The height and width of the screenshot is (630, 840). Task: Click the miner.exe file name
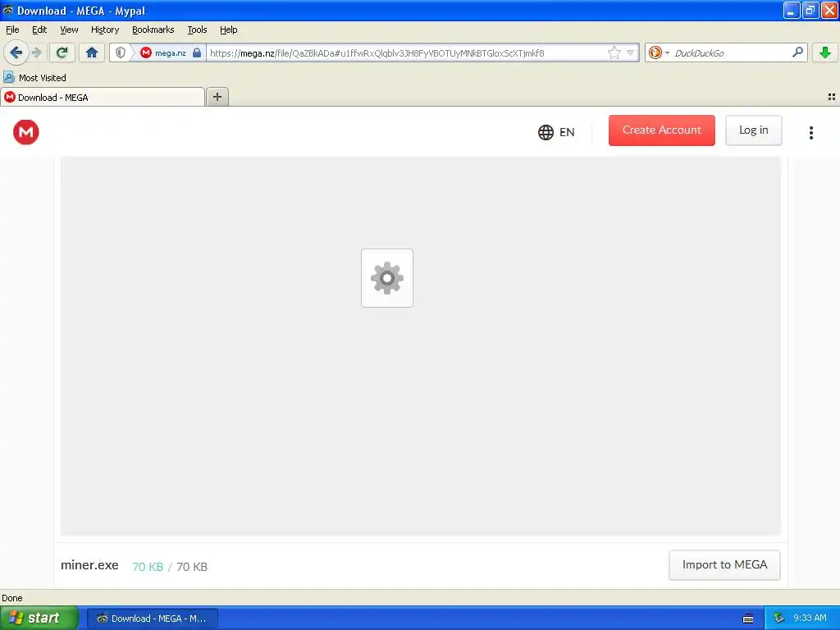(x=89, y=565)
